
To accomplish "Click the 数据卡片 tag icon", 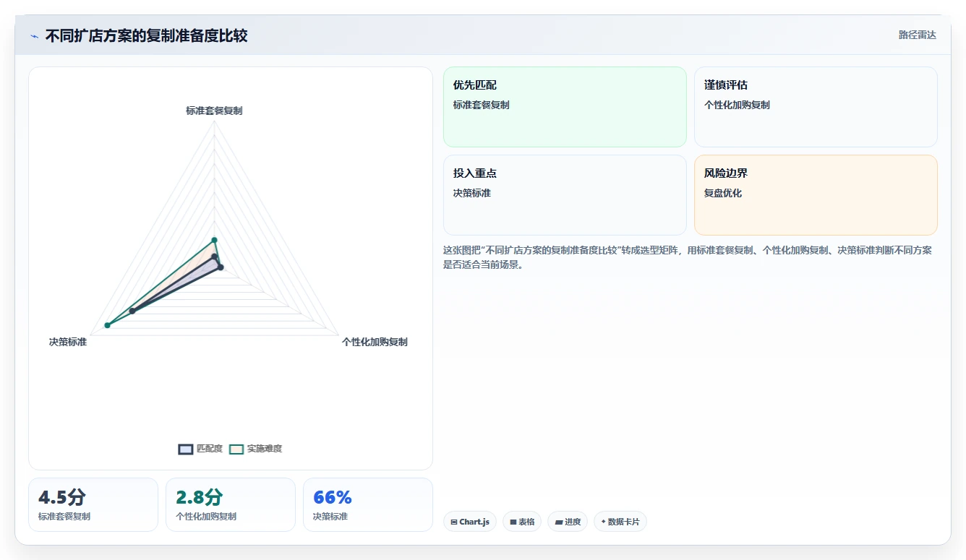I will coord(604,522).
